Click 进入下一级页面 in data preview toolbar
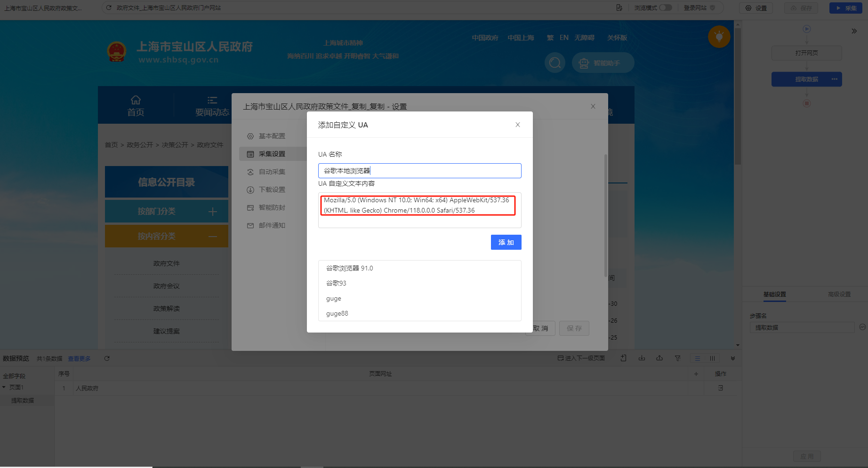 point(581,358)
